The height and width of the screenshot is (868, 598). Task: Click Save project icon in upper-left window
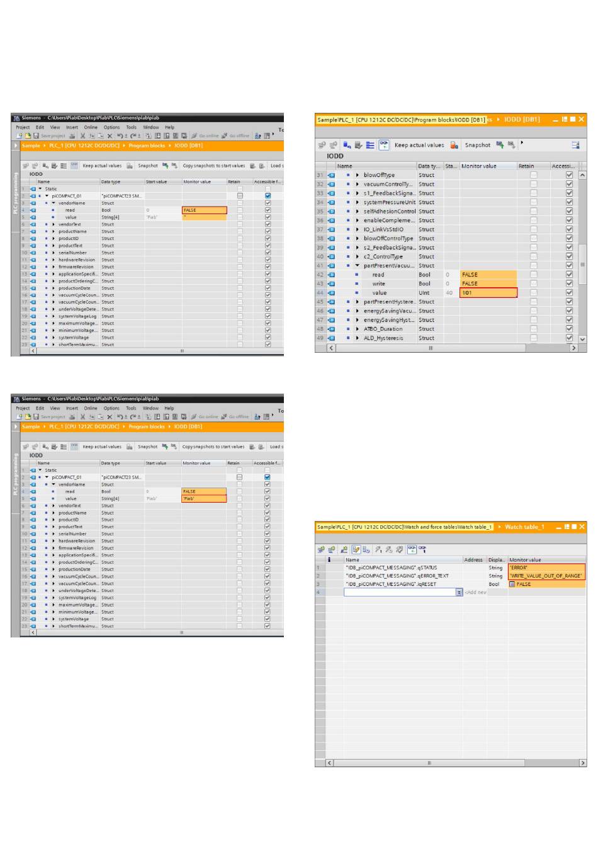[x=36, y=135]
